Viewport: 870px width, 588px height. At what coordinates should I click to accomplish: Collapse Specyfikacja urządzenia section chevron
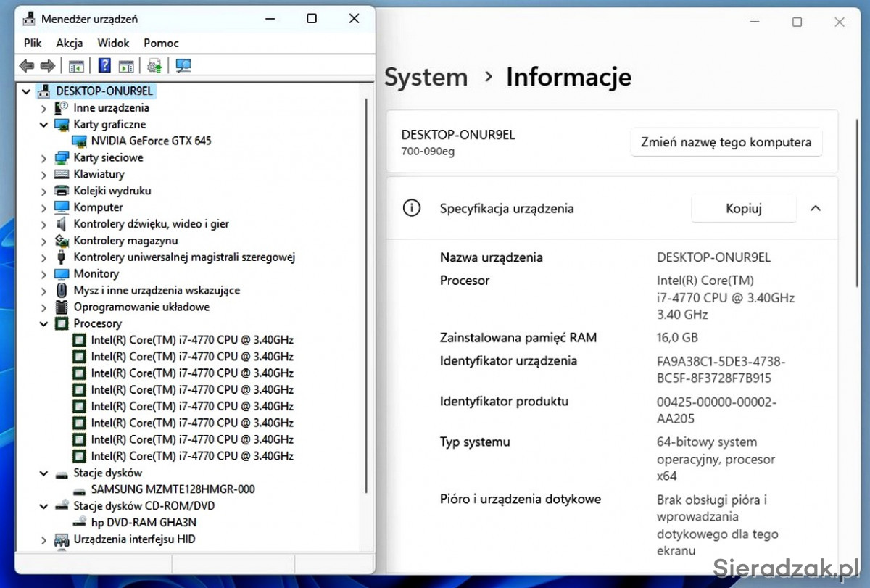coord(816,209)
